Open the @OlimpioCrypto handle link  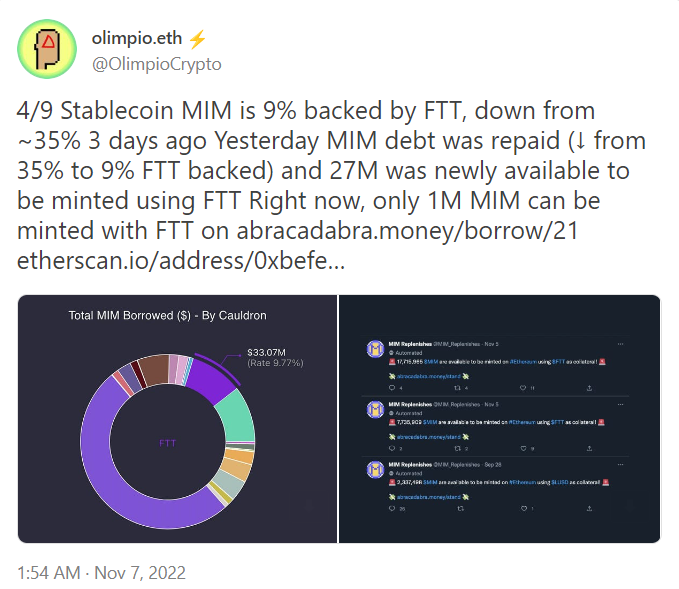156,64
